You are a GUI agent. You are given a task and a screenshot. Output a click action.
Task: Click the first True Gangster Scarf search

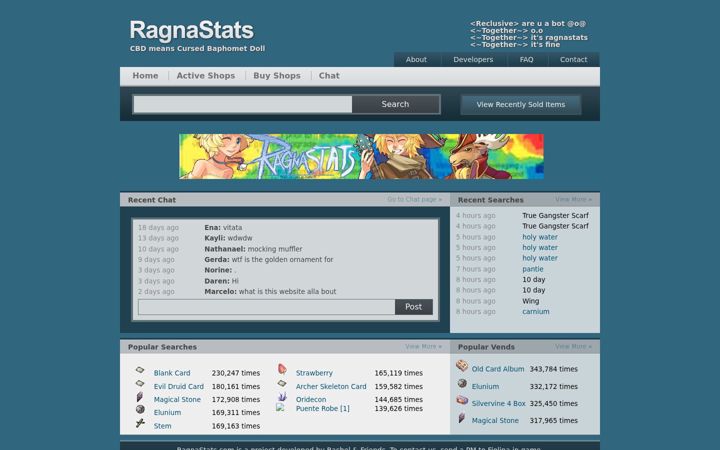555,215
